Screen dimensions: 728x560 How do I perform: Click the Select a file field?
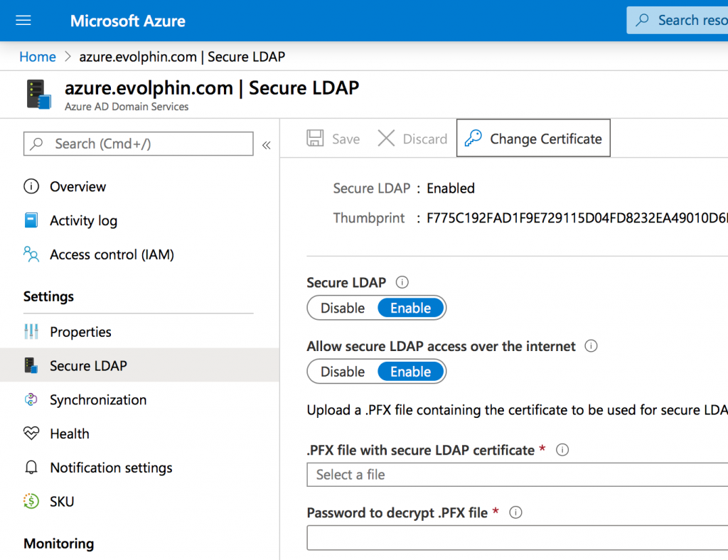pos(518,475)
